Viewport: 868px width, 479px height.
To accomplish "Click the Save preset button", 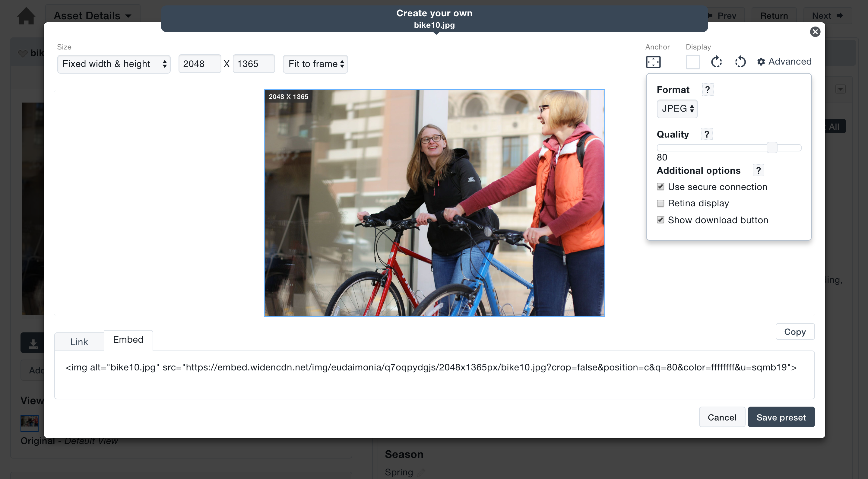I will click(781, 417).
